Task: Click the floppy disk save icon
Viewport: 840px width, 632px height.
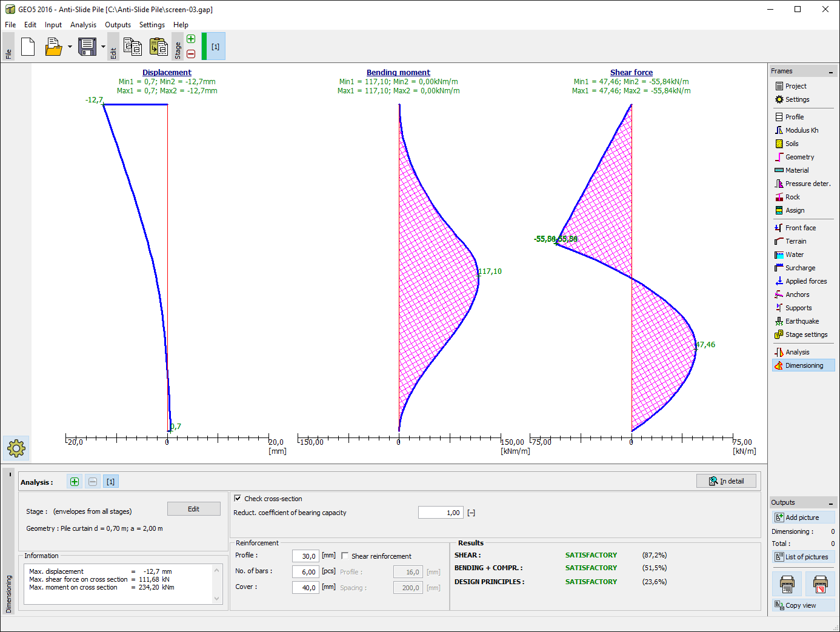Action: click(87, 47)
